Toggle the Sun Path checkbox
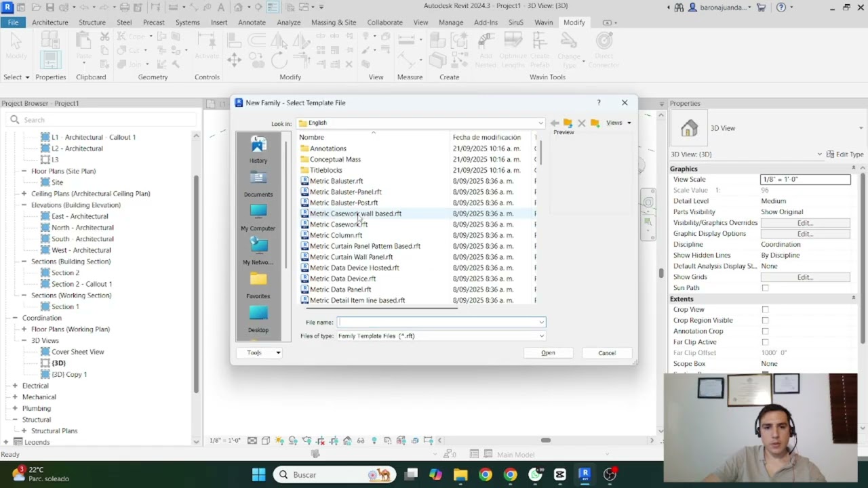 point(765,288)
